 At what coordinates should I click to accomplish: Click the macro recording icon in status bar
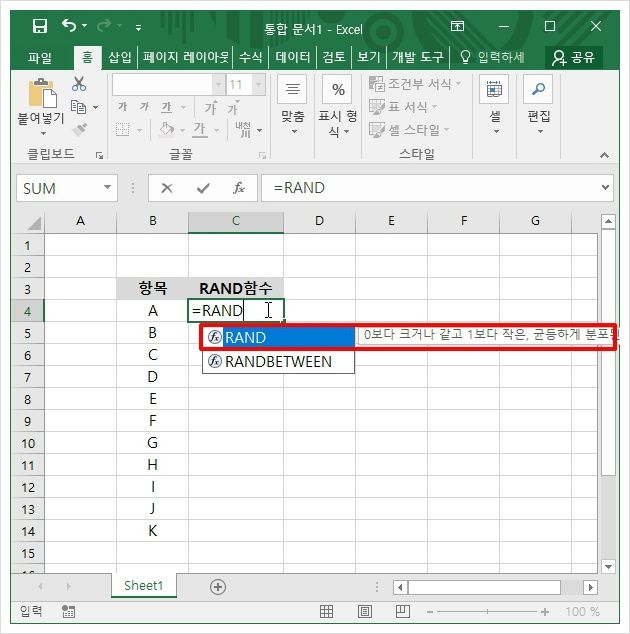coord(68,611)
